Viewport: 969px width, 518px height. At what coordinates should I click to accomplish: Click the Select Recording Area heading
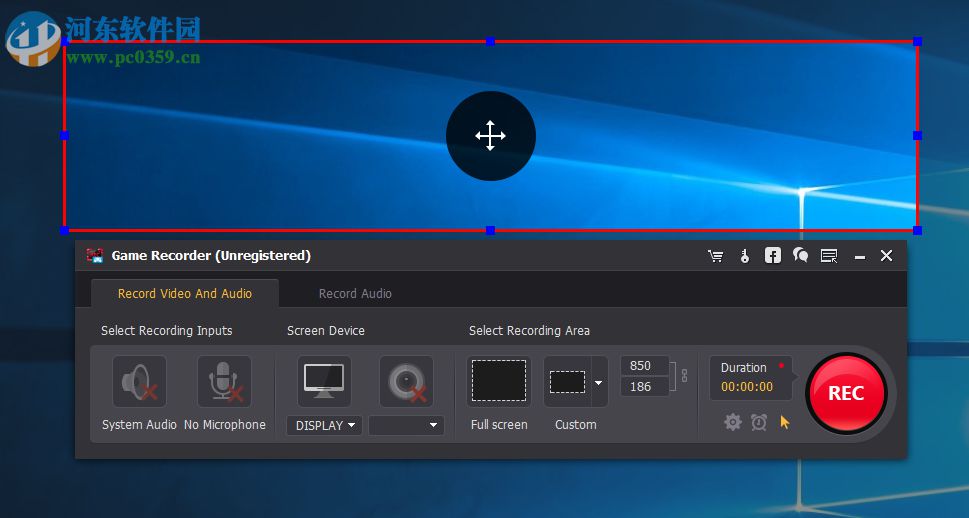[x=530, y=331]
